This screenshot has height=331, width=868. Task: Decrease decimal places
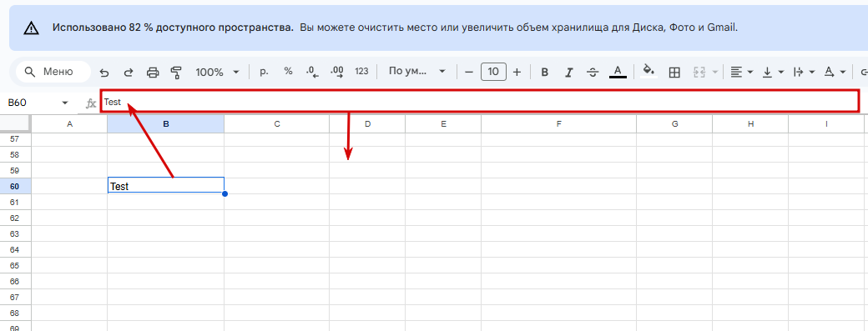(x=312, y=72)
